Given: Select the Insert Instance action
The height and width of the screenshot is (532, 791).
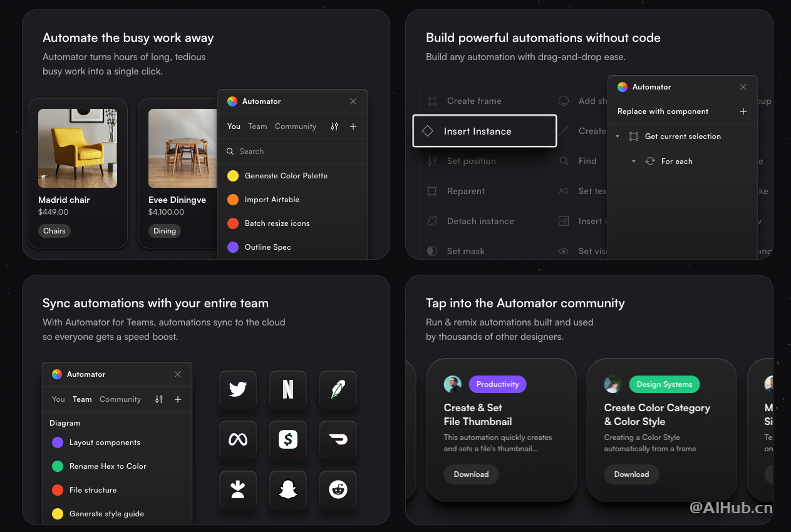Looking at the screenshot, I should (x=484, y=131).
